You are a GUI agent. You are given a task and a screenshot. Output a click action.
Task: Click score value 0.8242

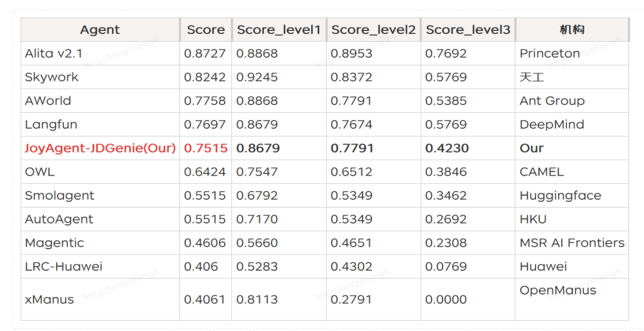coord(205,77)
